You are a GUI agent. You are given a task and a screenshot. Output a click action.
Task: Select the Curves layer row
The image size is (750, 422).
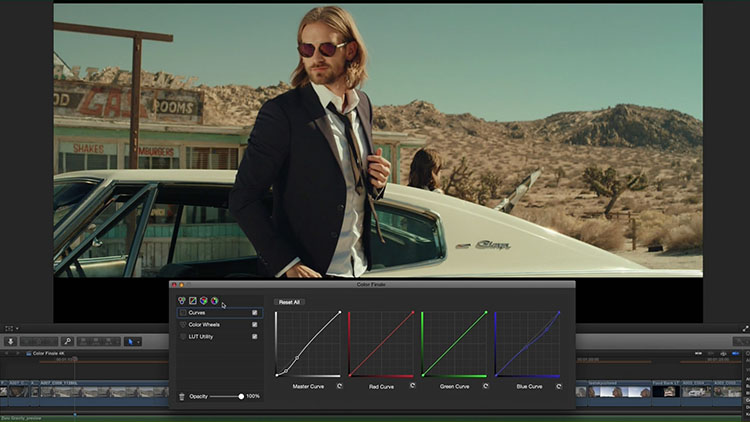[x=220, y=312]
